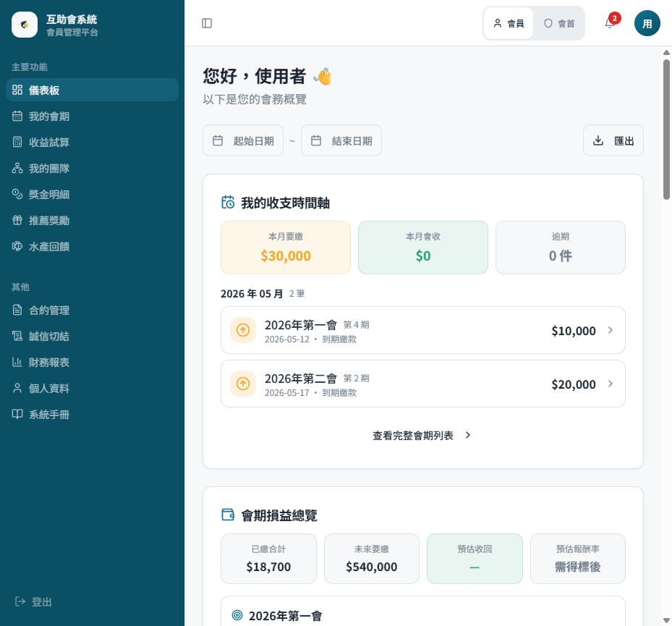Click the 個人資料 person icon
This screenshot has width=672, height=626.
coord(17,388)
